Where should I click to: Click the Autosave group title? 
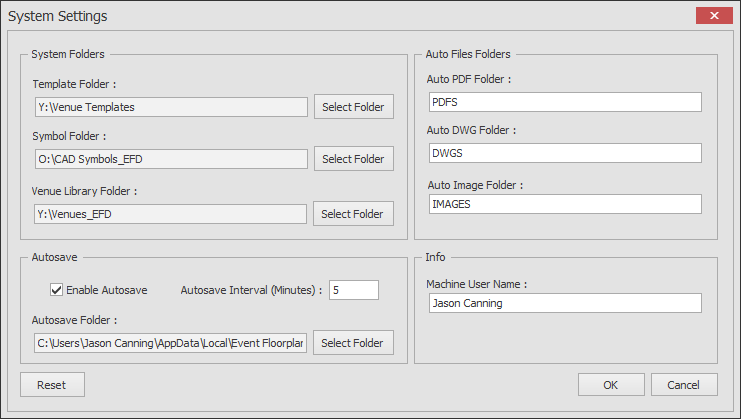[x=54, y=257]
